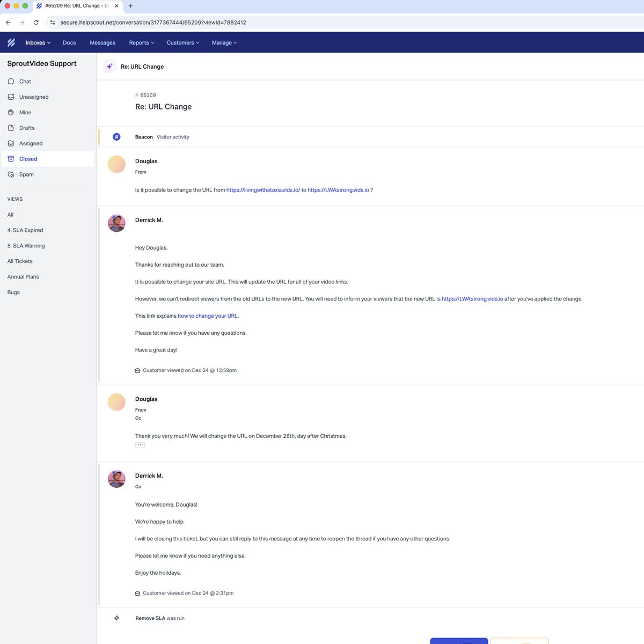644x644 pixels.
Task: Reload the page with browser refresh icon
Action: (x=36, y=23)
